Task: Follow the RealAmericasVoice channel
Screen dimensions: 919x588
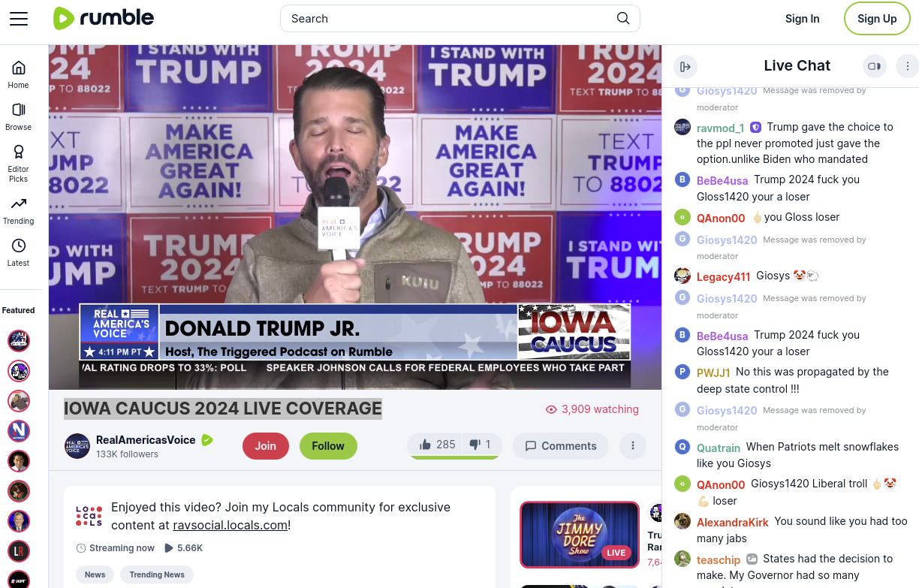Action: [328, 446]
